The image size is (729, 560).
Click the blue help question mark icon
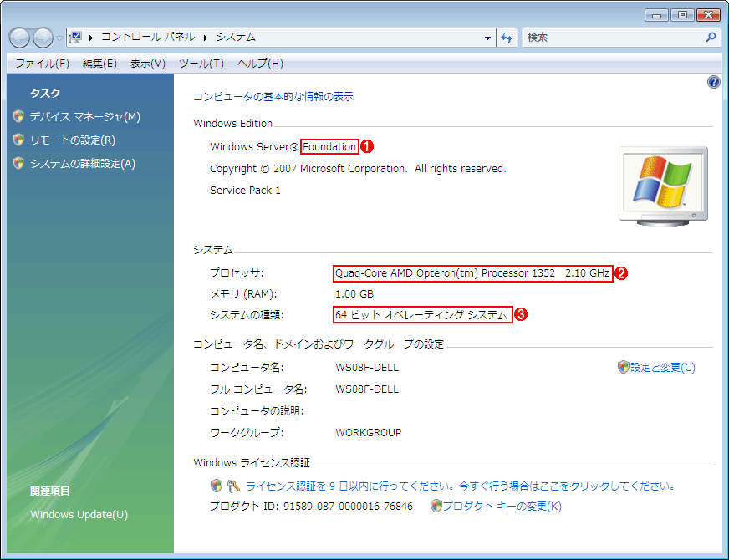(x=714, y=82)
